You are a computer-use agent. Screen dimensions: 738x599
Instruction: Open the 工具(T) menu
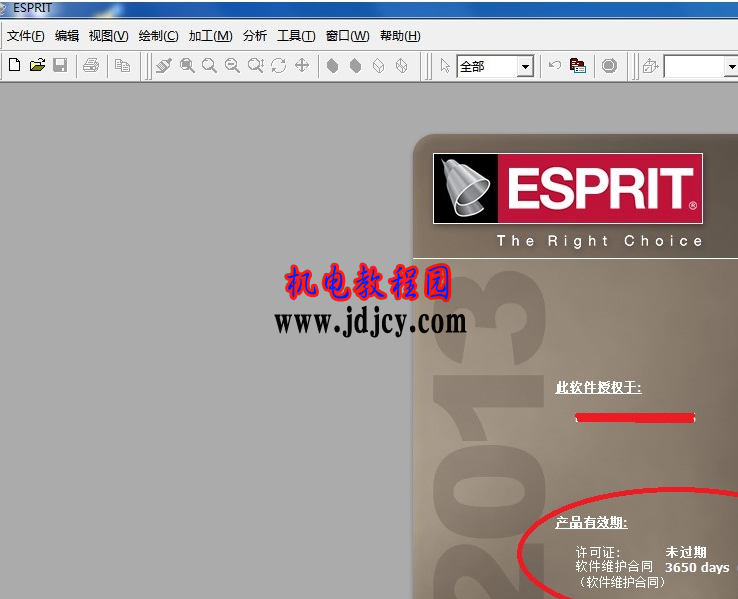296,36
